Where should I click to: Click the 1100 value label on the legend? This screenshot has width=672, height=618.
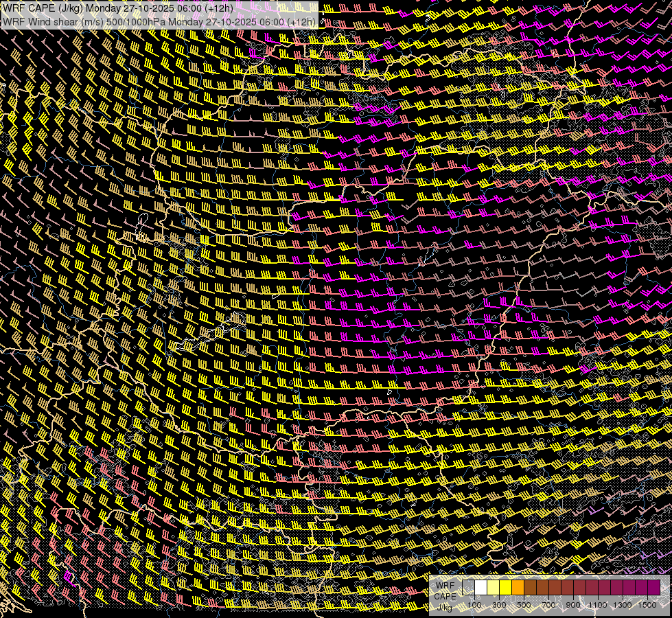click(598, 605)
